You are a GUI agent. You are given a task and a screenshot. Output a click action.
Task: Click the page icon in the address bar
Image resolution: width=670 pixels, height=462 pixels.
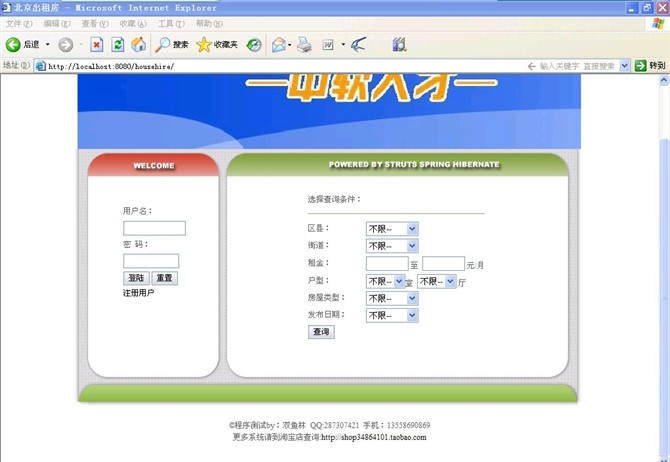(x=41, y=66)
